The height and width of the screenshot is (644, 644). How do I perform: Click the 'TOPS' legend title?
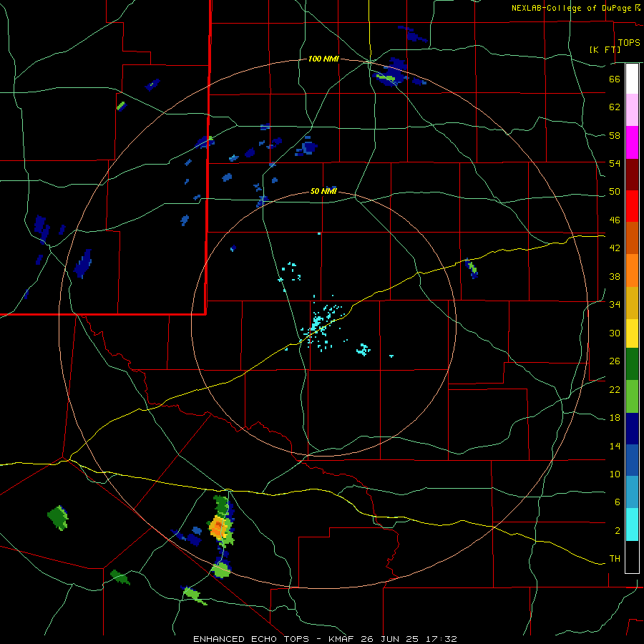click(629, 43)
